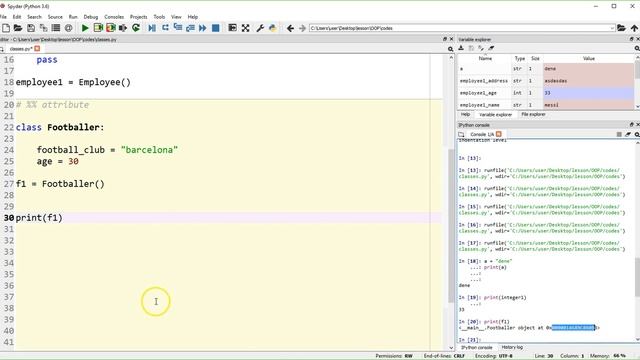This screenshot has width=640, height=360.
Task: Click the 'messi' value cell
Action: tap(589, 105)
